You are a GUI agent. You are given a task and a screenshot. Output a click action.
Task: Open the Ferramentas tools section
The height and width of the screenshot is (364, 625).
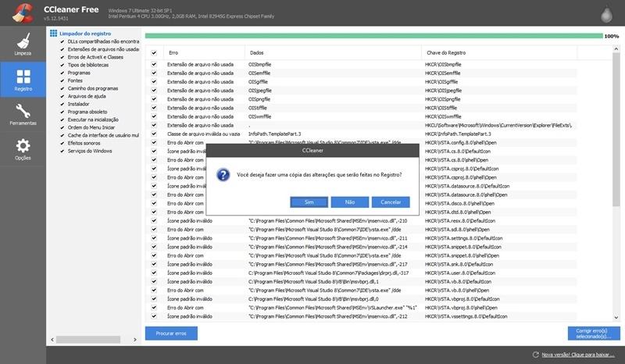click(x=23, y=114)
